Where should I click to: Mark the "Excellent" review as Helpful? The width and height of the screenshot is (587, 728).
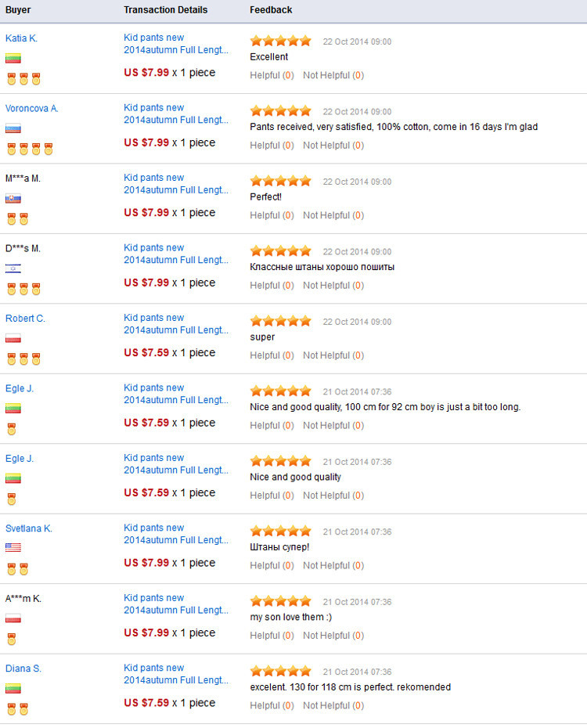pyautogui.click(x=272, y=75)
